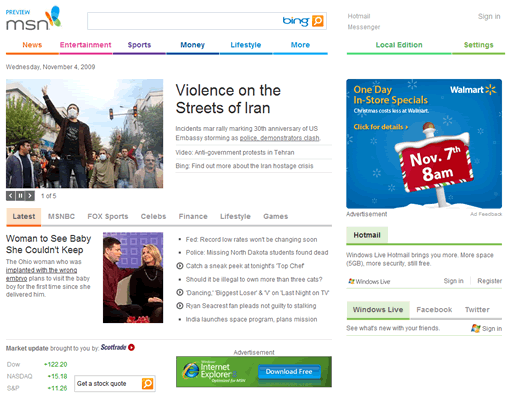Image resolution: width=510 pixels, height=400 pixels.
Task: Open India space program headline
Action: point(251,319)
